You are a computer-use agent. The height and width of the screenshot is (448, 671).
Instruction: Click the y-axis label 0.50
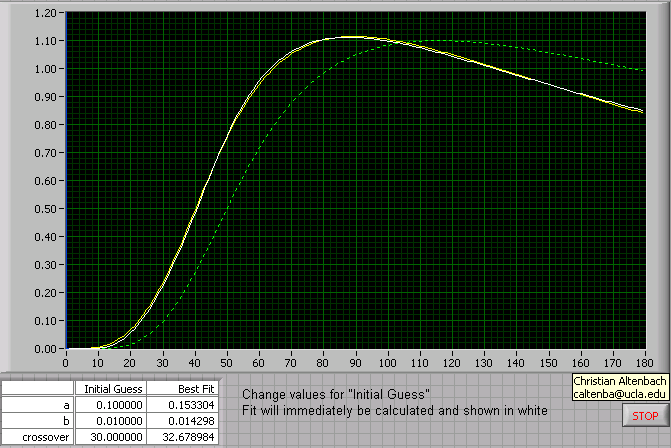point(46,209)
